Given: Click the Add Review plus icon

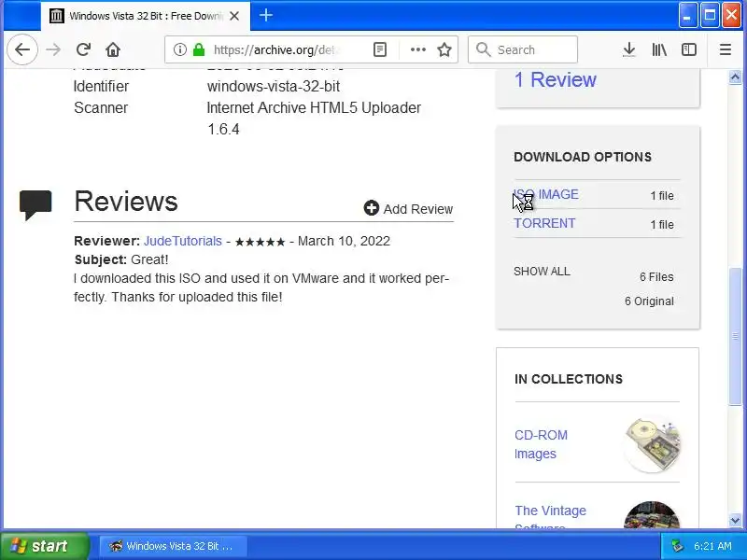Looking at the screenshot, I should pyautogui.click(x=371, y=207).
